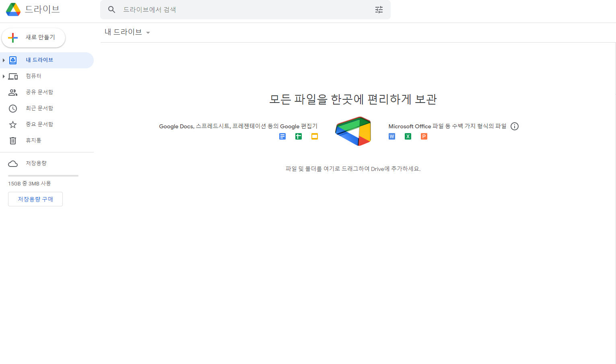Screen dimensions: 616x364
Task: Click the My Drive sidebar icon
Action: click(x=13, y=60)
